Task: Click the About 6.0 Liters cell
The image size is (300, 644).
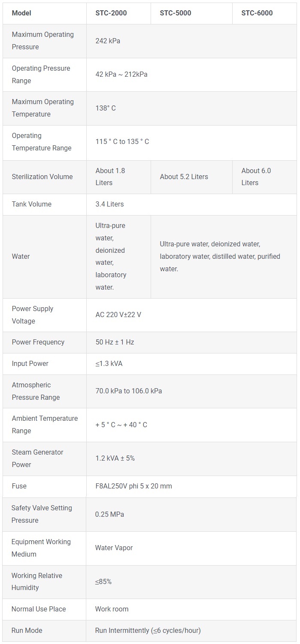Action: pyautogui.click(x=256, y=177)
